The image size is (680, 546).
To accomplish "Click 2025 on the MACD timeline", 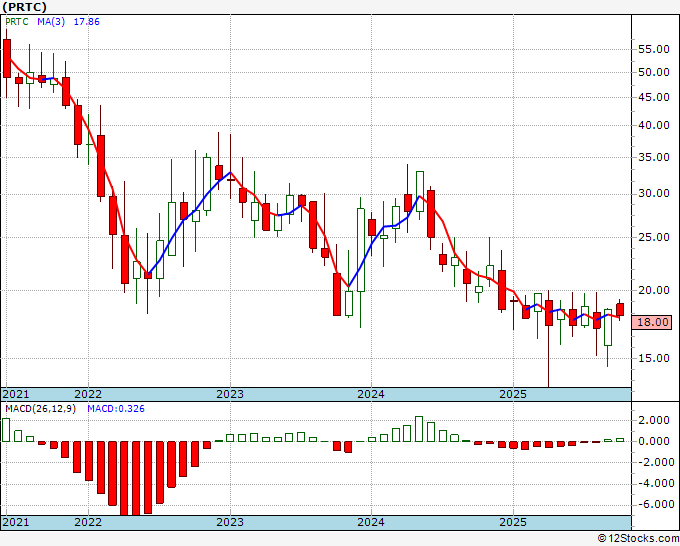I will pos(513,522).
